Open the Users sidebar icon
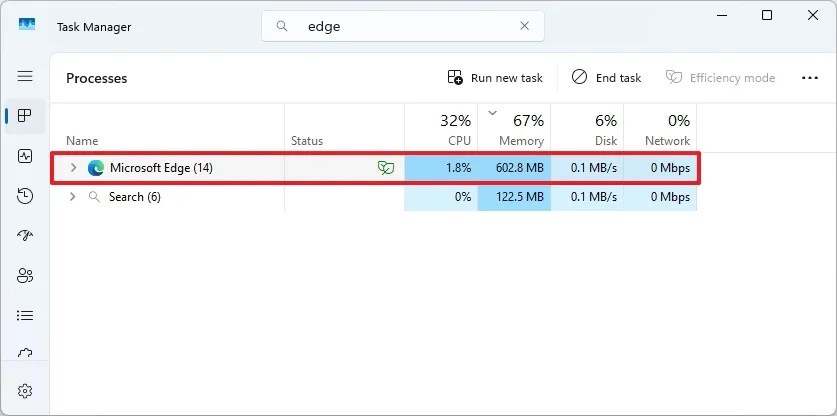This screenshot has width=837, height=416. (25, 276)
